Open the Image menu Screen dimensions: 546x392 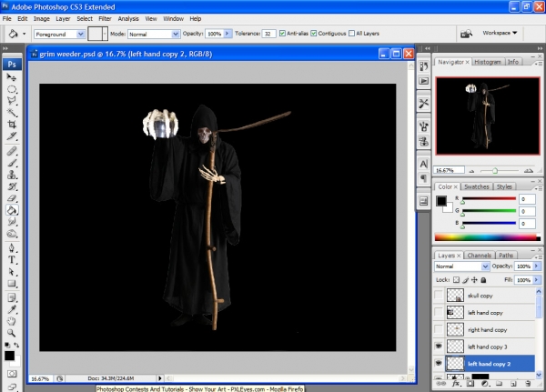42,19
